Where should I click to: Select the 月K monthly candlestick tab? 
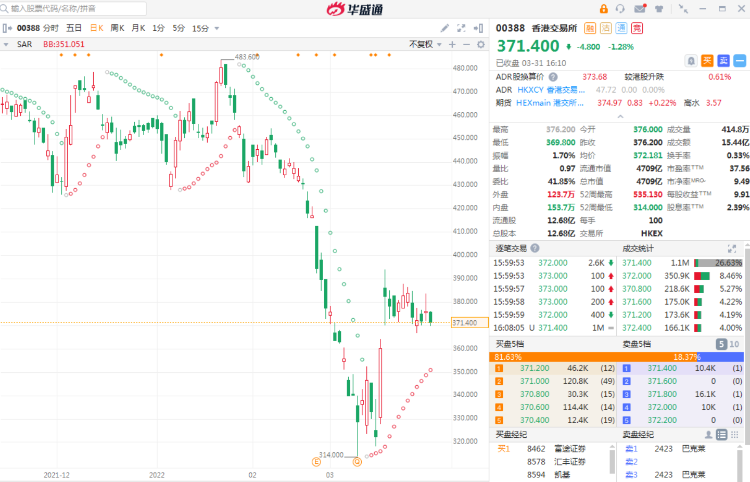click(x=138, y=28)
